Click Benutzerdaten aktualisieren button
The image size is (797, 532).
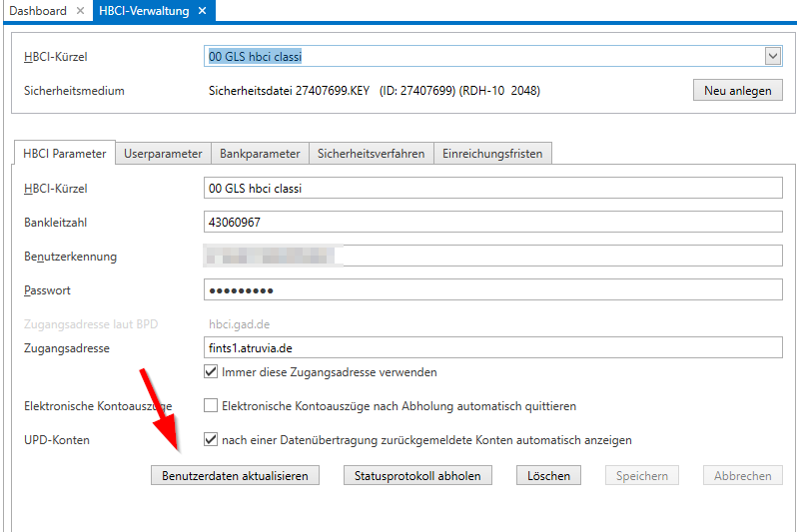(235, 476)
